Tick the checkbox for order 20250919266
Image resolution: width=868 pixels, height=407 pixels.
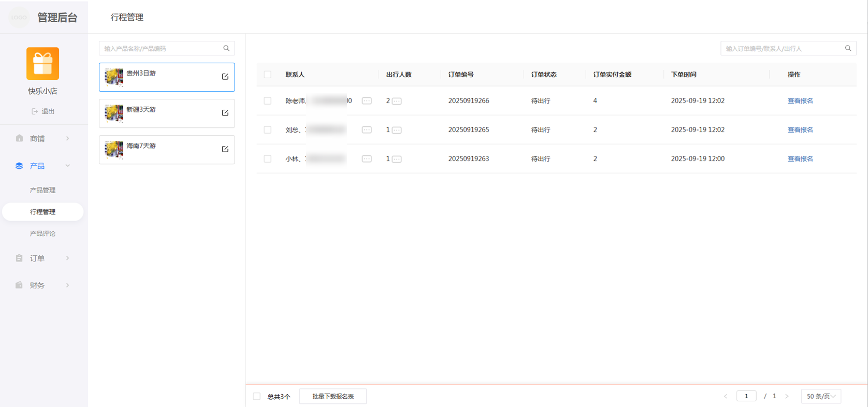(x=267, y=101)
